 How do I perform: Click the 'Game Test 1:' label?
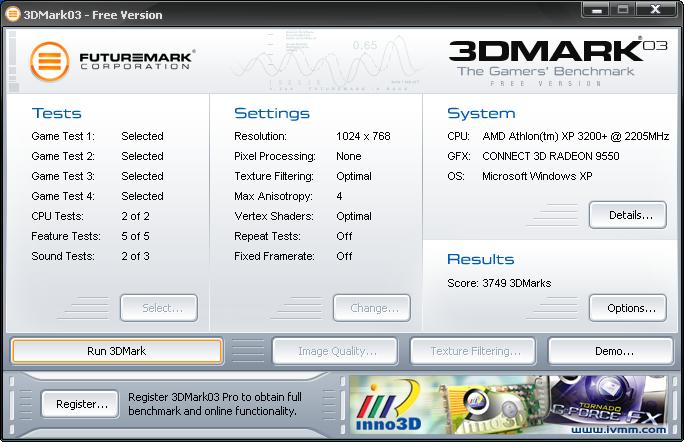(x=63, y=136)
